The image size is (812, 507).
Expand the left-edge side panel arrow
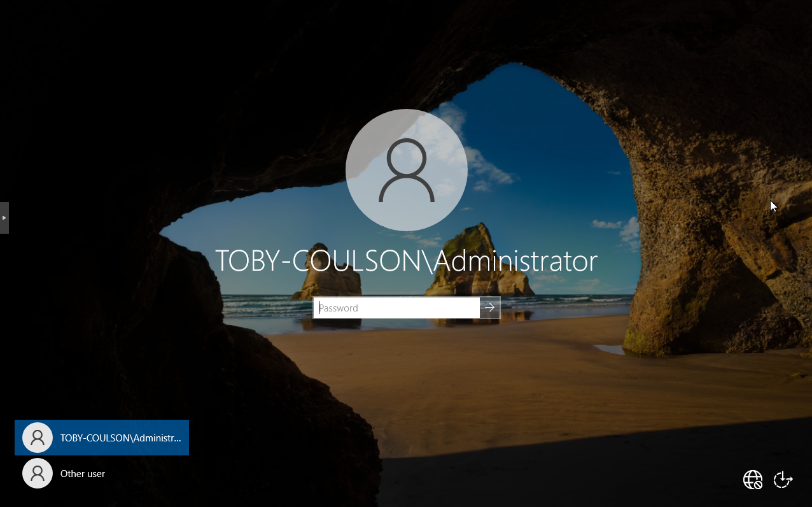point(4,218)
